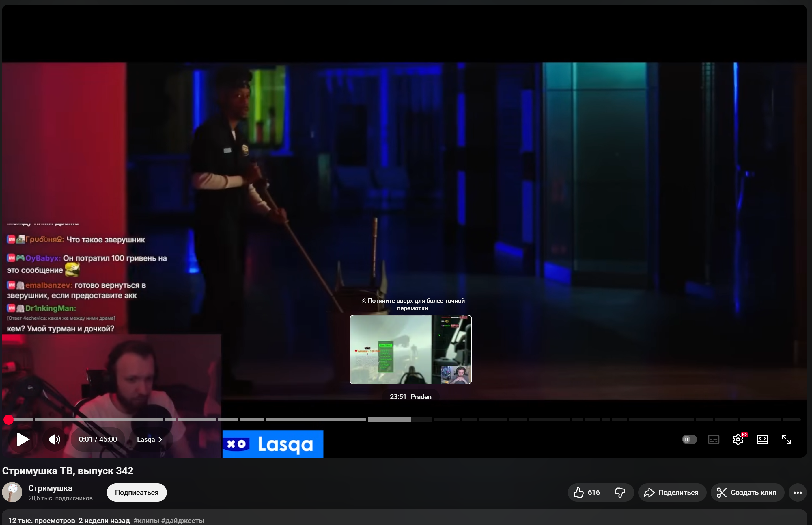The image size is (812, 525).
Task: Seek to the Praden chapter on the progress bar
Action: 400,420
